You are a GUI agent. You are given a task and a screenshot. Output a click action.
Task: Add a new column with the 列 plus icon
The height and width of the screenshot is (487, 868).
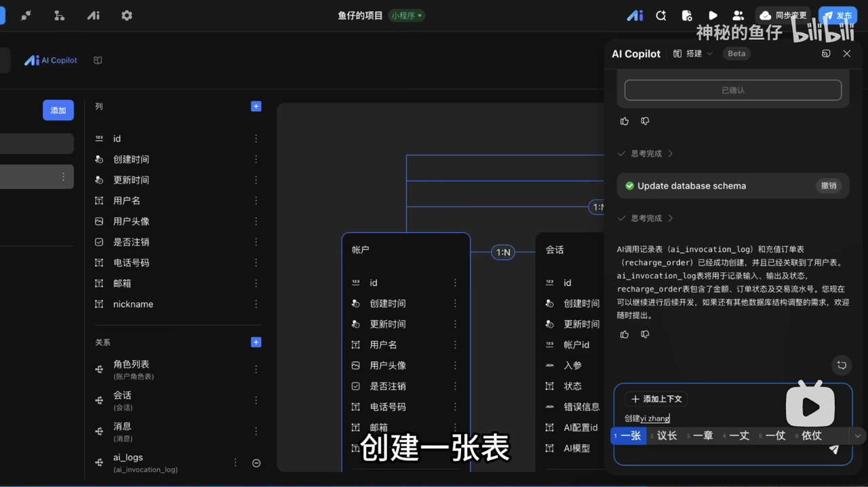click(x=256, y=106)
